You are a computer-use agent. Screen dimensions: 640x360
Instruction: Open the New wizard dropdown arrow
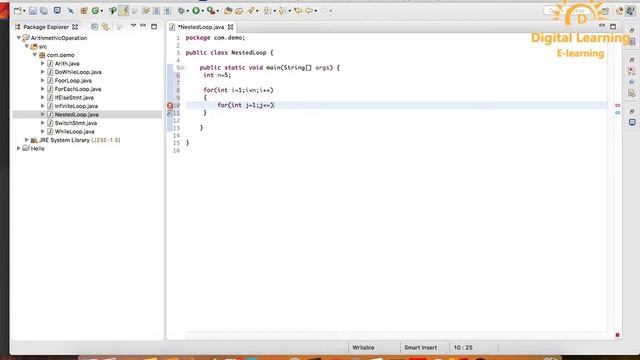pos(24,11)
